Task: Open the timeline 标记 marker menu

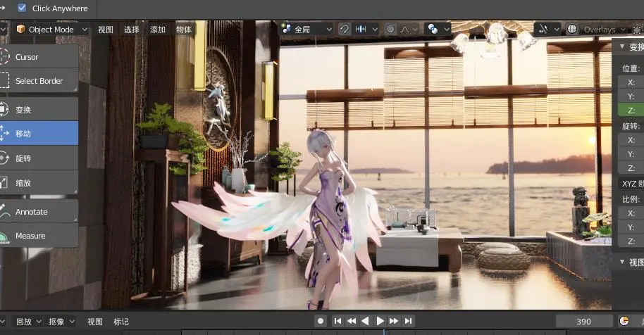Action: coord(121,322)
